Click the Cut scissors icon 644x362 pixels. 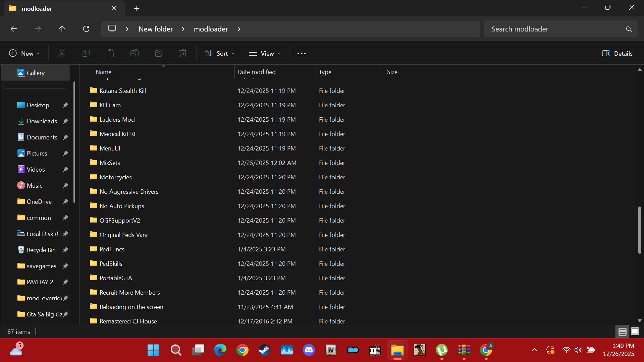tap(62, 53)
